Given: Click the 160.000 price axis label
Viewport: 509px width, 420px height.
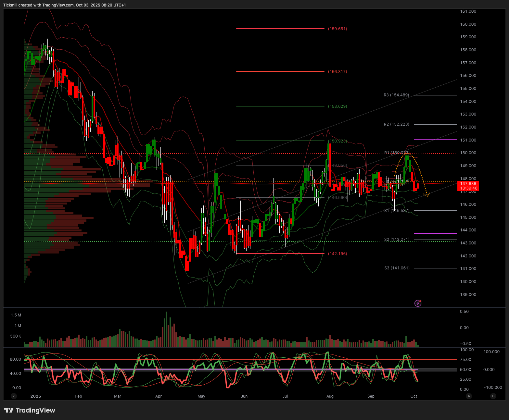Looking at the screenshot, I should click(468, 24).
